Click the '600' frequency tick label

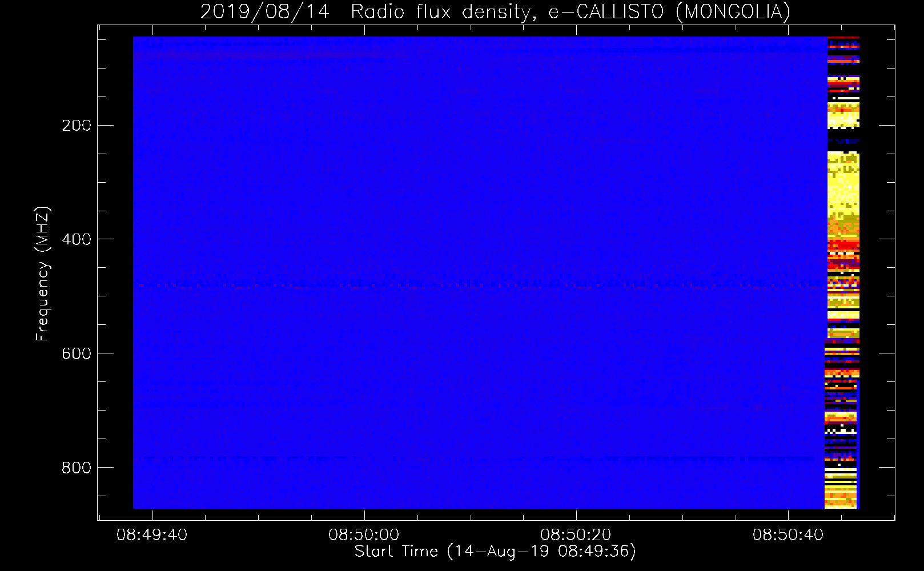tap(77, 353)
